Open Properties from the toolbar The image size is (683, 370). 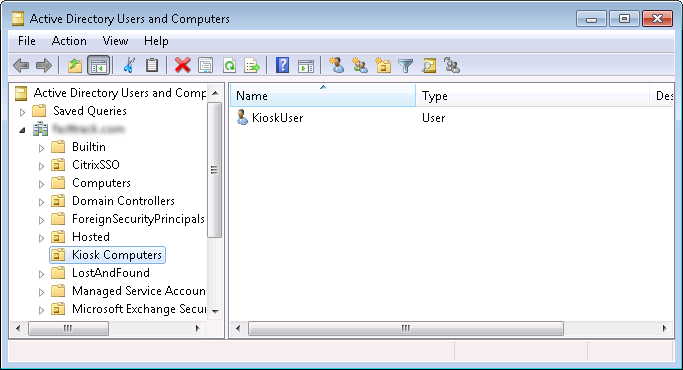(206, 66)
